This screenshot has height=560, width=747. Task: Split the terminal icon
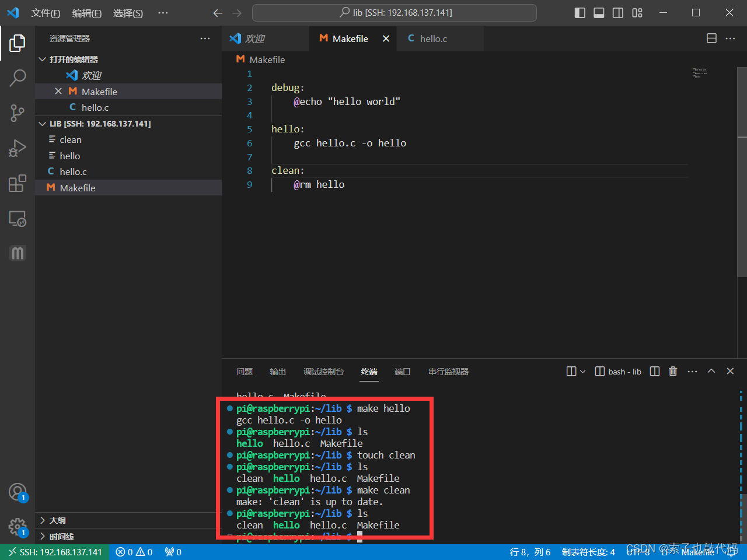click(x=655, y=372)
